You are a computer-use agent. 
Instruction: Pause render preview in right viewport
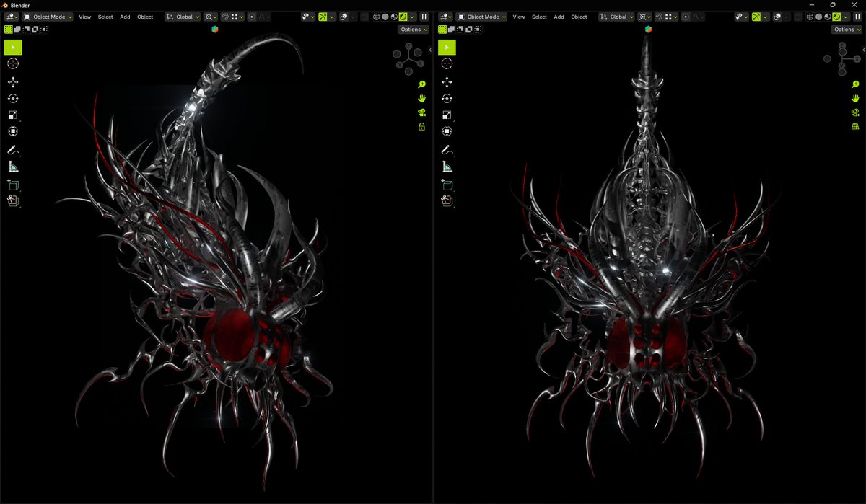click(857, 17)
